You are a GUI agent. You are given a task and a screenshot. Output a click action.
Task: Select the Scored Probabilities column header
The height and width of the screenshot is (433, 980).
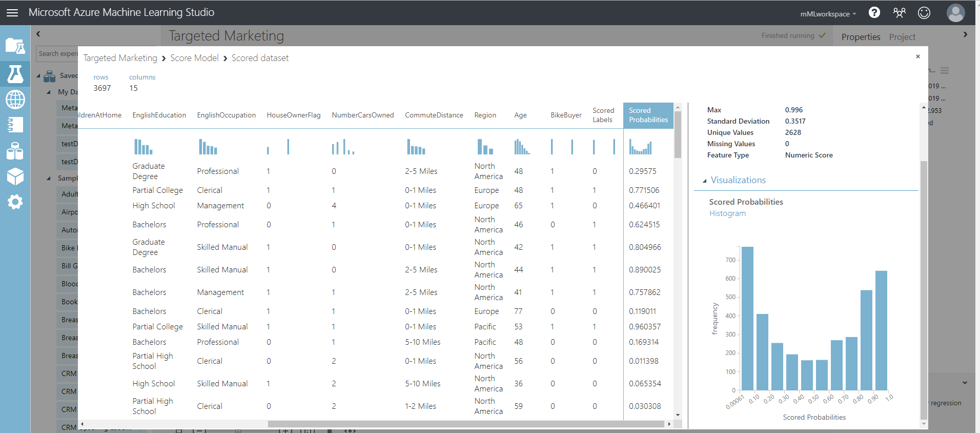pos(648,115)
